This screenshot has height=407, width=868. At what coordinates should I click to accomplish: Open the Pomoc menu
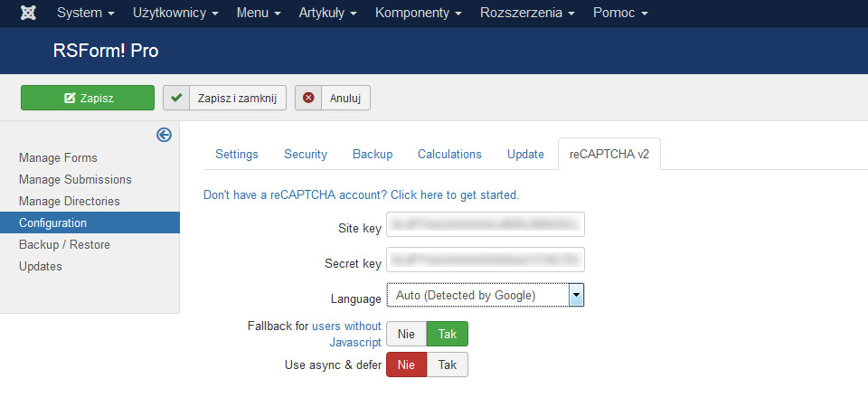[620, 13]
